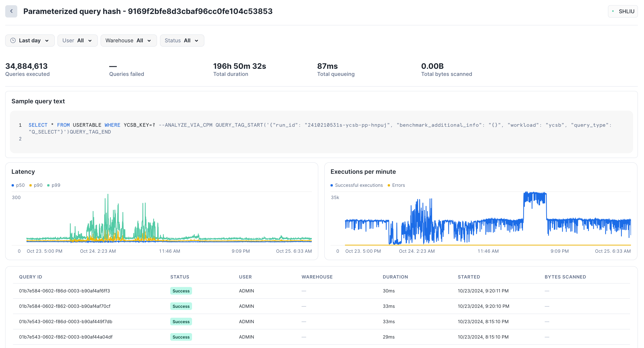Viewport: 644px width, 348px height.
Task: Open the Status filter set to All
Action: point(182,40)
